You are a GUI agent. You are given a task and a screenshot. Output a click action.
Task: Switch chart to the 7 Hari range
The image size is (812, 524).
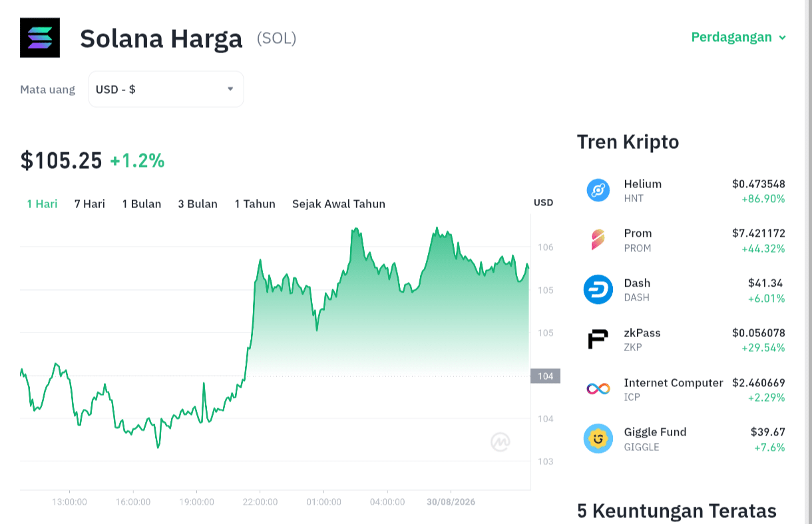90,204
